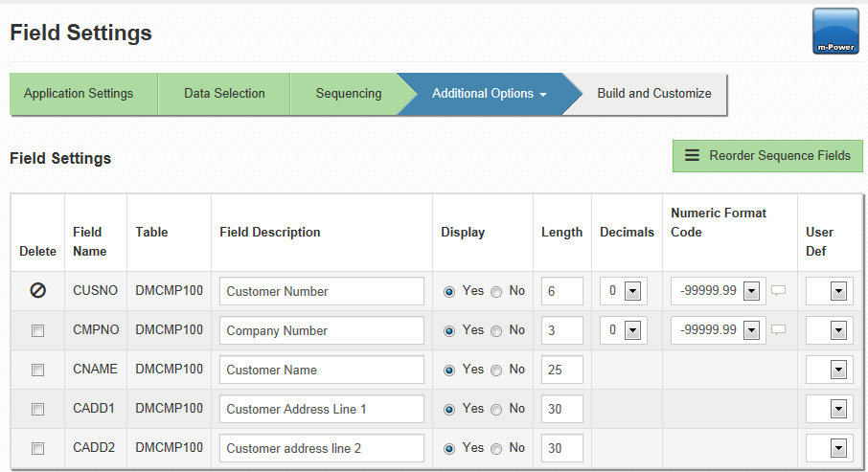The height and width of the screenshot is (472, 868).
Task: Click the CUSNO delete-disabled circle icon
Action: 38,291
